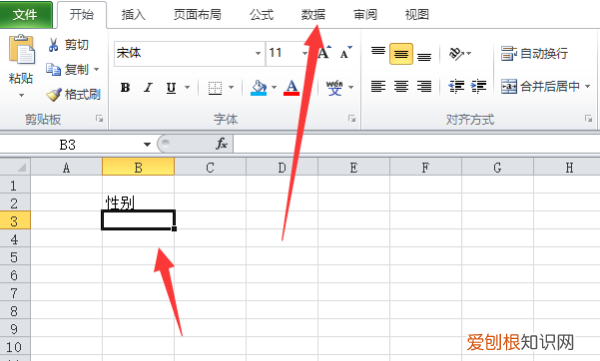Open the font size 11 dropdown
Screen dimensions: 600x361
point(305,53)
